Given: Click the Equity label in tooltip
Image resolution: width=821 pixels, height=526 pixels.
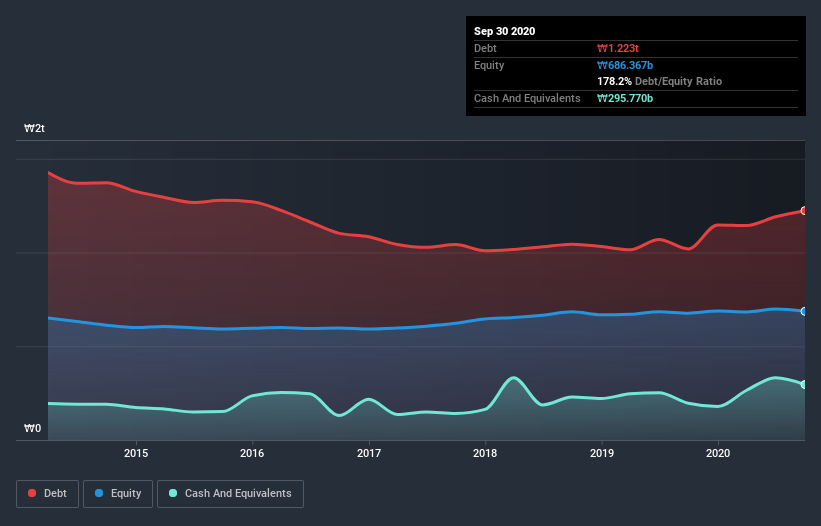Looking at the screenshot, I should point(489,65).
